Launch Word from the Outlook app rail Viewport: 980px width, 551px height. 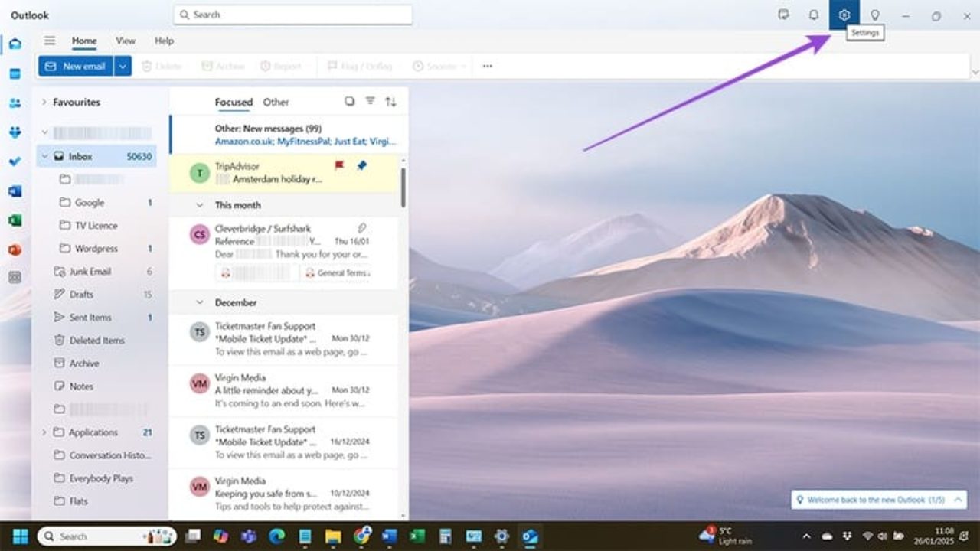coord(15,191)
